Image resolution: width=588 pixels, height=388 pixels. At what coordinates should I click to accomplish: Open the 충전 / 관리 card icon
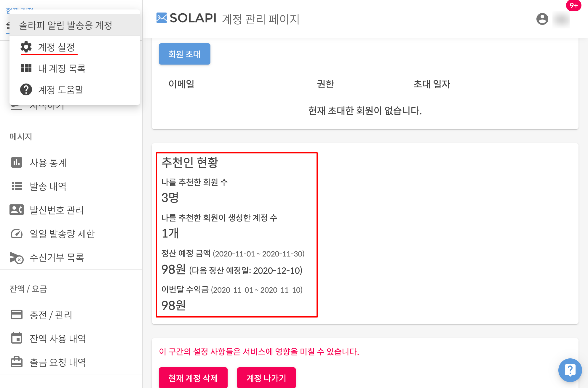click(17, 315)
